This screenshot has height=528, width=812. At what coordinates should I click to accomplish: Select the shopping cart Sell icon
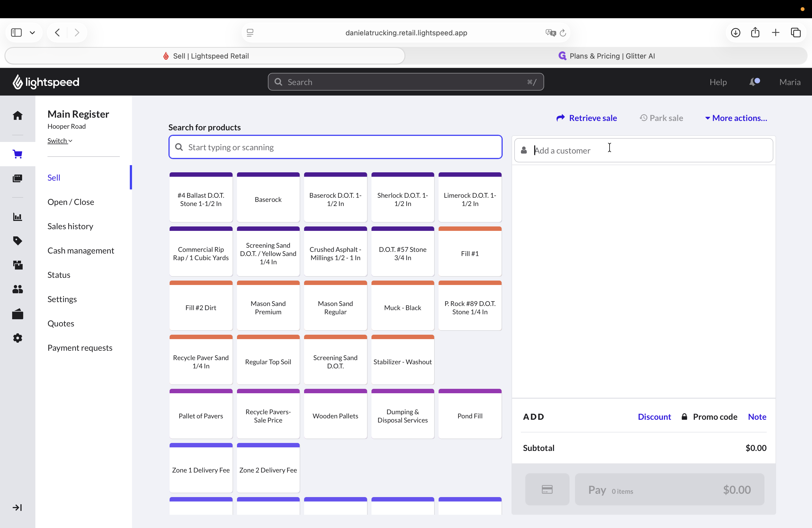click(x=17, y=154)
